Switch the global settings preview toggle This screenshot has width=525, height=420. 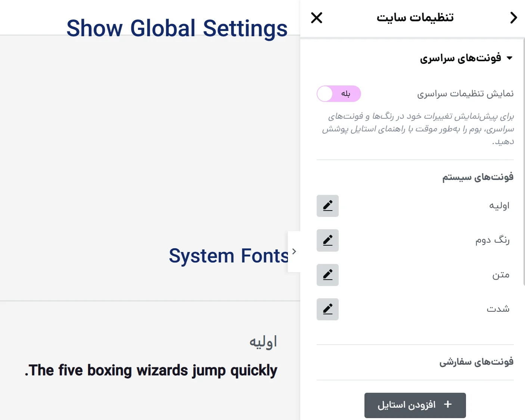(x=338, y=94)
